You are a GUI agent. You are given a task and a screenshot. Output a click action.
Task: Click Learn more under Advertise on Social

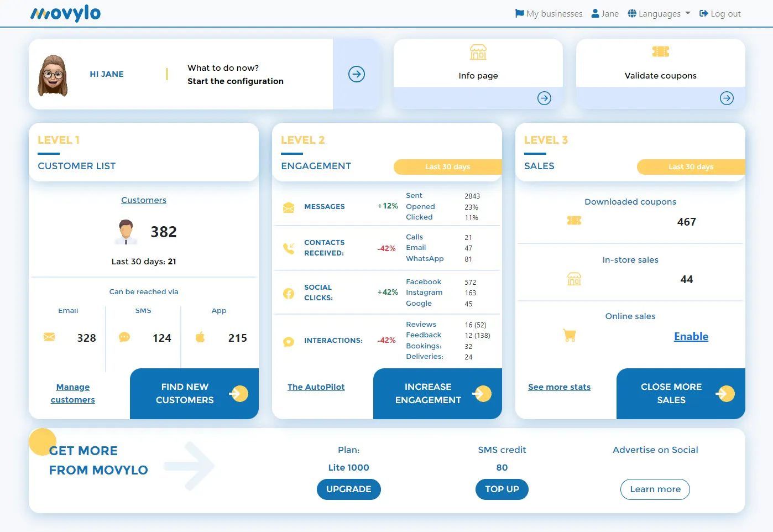tap(655, 489)
